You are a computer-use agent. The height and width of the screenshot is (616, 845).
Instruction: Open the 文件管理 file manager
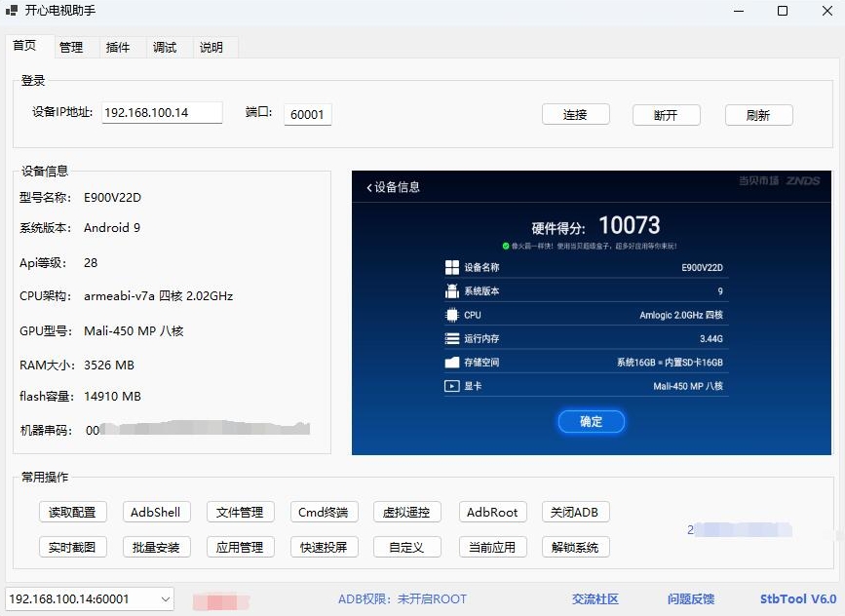tap(240, 512)
